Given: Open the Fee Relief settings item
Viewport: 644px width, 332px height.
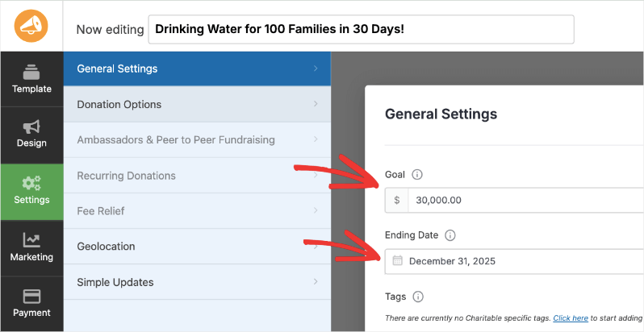Looking at the screenshot, I should [x=100, y=210].
